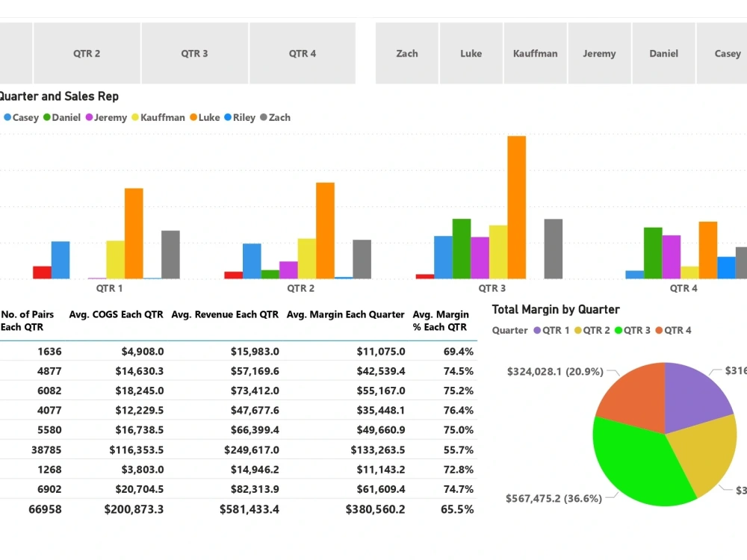Select Casey slicer tile on the right
This screenshot has height=560, width=747.
727,53
